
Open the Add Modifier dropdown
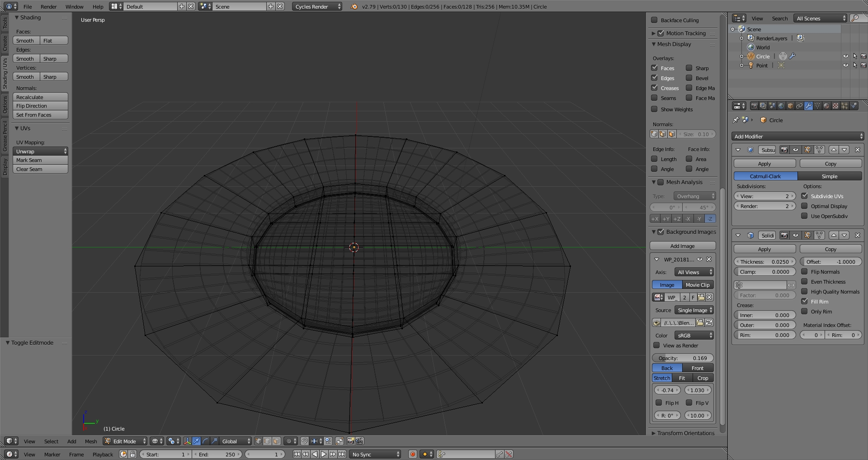(x=797, y=136)
